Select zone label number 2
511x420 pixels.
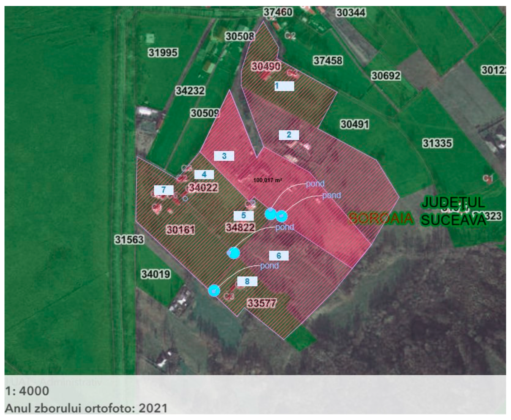tap(289, 135)
